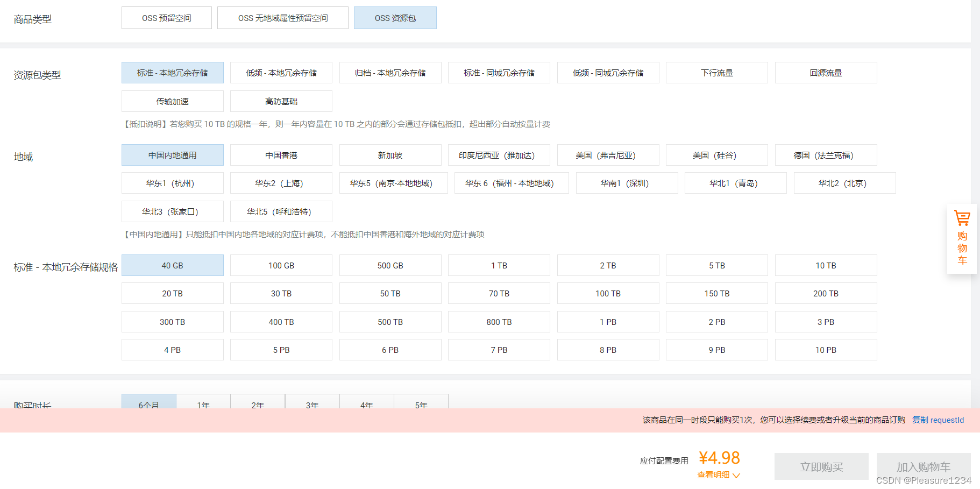The height and width of the screenshot is (489, 980).
Task: Select OSS 预留空间 product type
Action: (167, 18)
